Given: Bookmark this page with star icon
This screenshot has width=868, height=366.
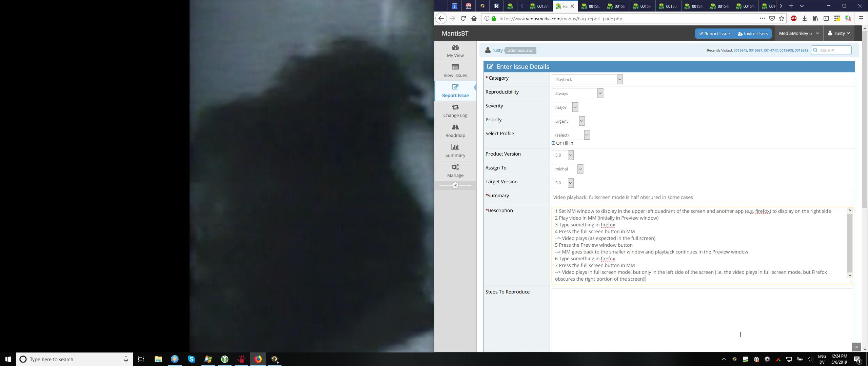Looking at the screenshot, I should point(782,19).
